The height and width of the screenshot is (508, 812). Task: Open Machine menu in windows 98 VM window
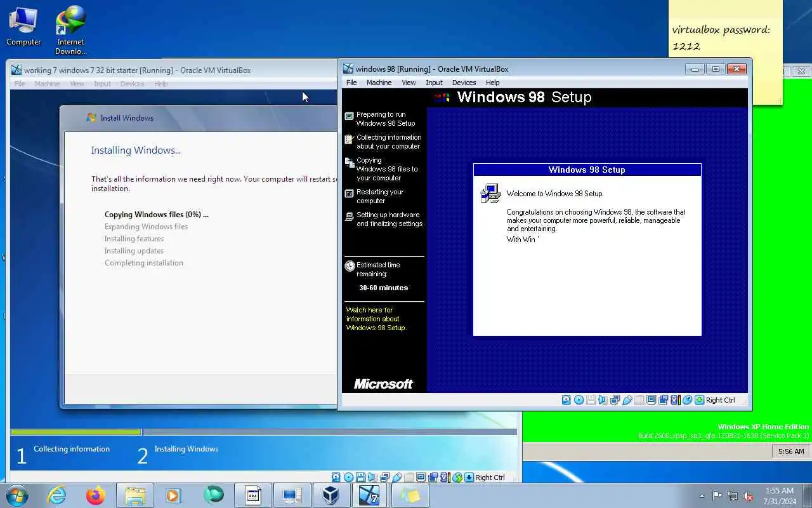tap(379, 83)
